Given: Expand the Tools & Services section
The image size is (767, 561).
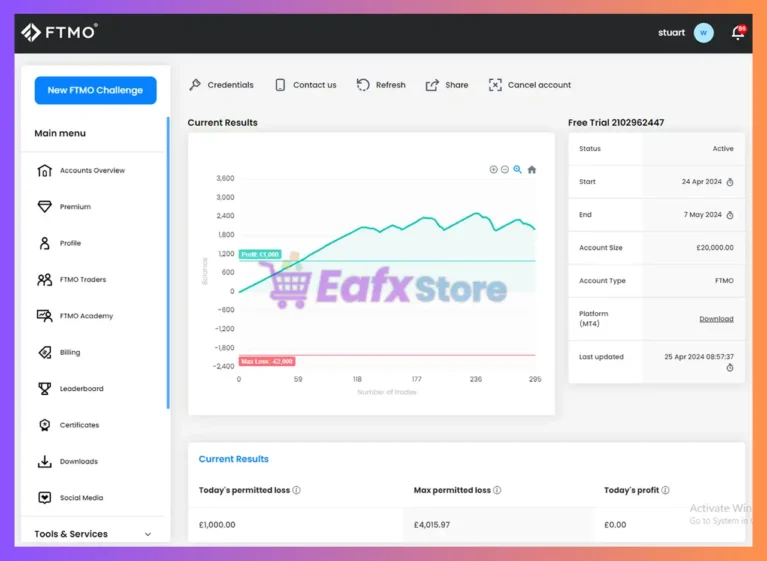Looking at the screenshot, I should coord(93,534).
